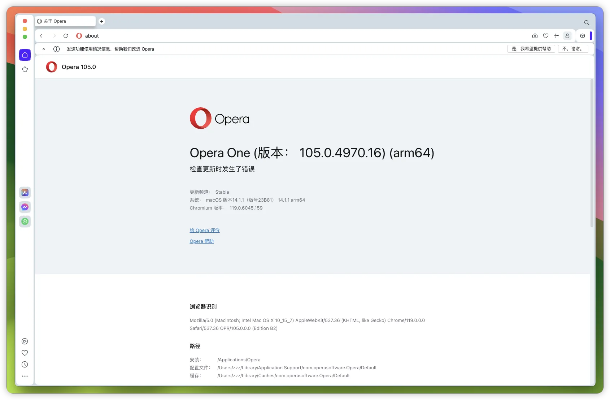Click the left button on the info bar
Viewport: 610px width, 400px height.
coord(531,49)
